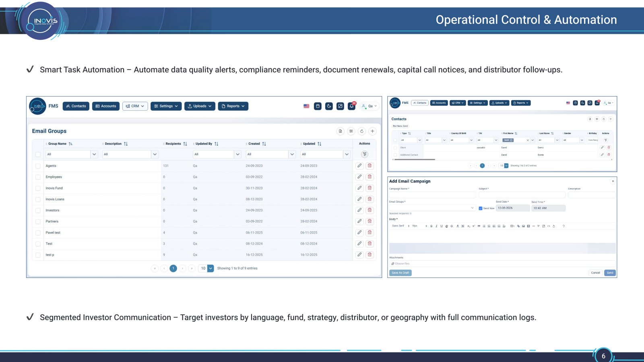This screenshot has width=644, height=362.
Task: Delete the Agents email group
Action: [x=369, y=166]
